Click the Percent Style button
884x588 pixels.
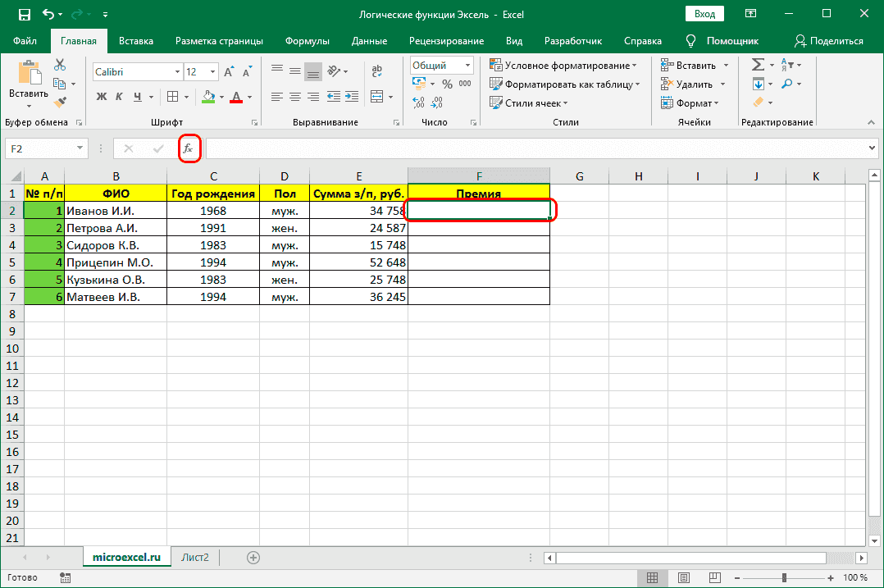[447, 84]
